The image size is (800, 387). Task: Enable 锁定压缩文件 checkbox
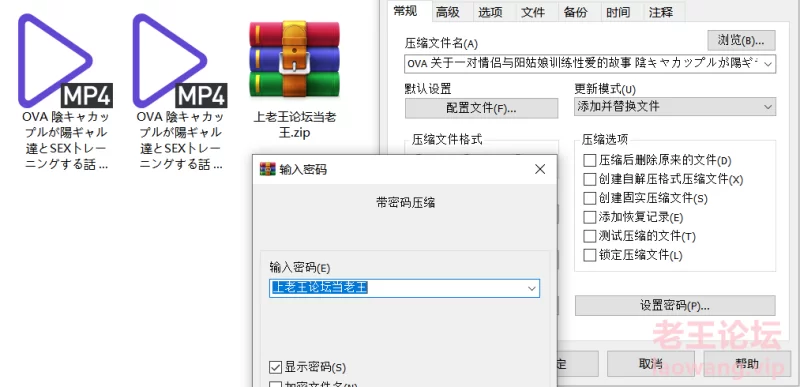click(590, 255)
